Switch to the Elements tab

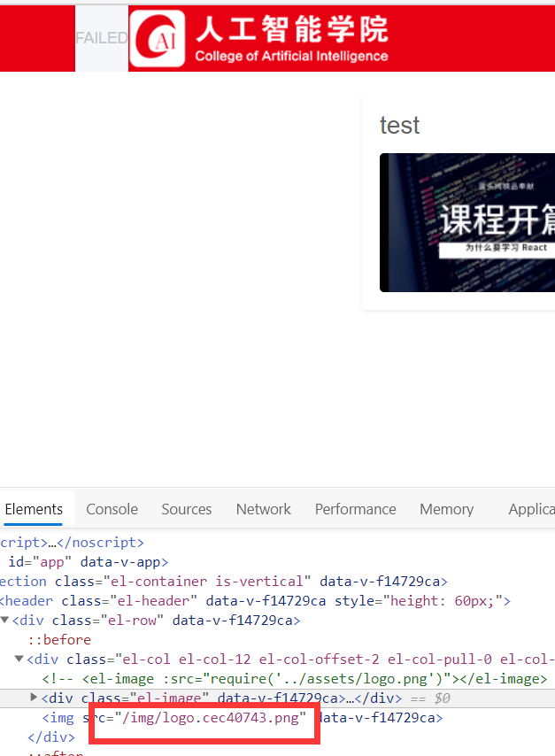pos(34,509)
